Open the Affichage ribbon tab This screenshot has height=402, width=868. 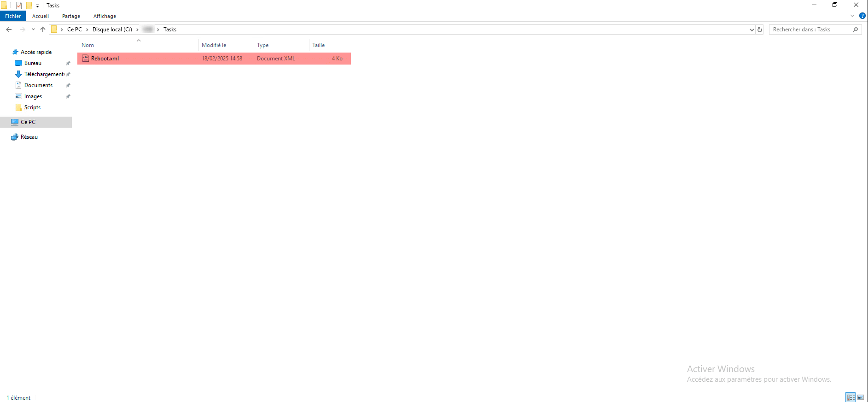105,16
